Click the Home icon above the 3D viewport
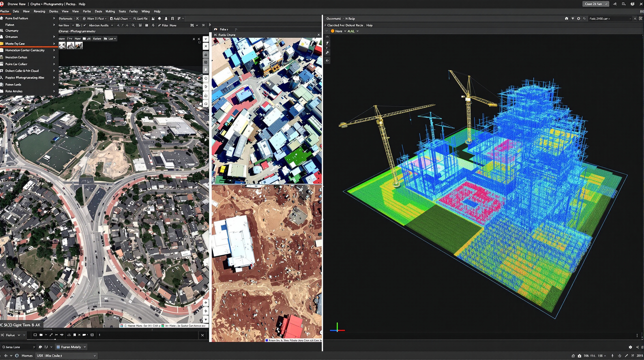 pos(567,19)
